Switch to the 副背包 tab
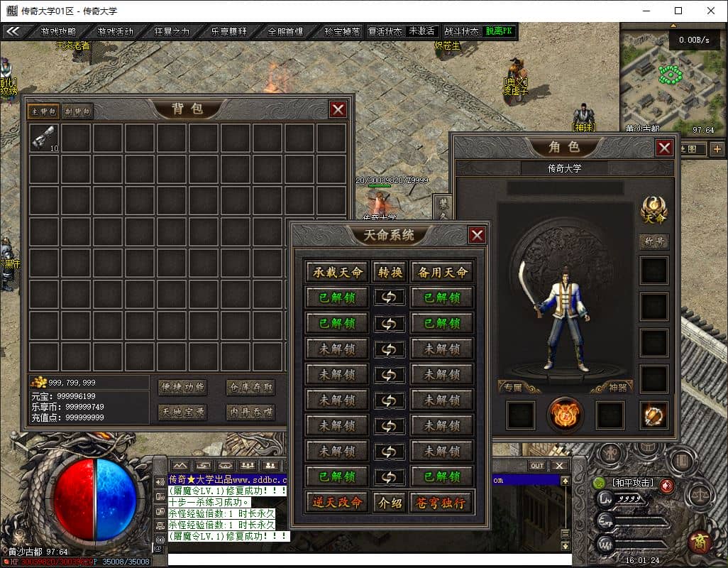 [x=77, y=111]
